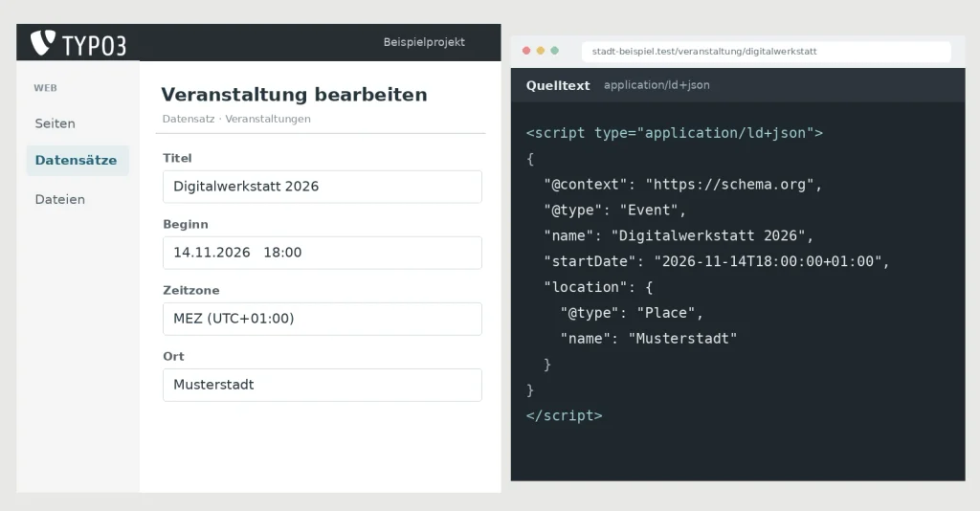Click the "@context" schema.org line
The image size is (980, 511).
683,185
